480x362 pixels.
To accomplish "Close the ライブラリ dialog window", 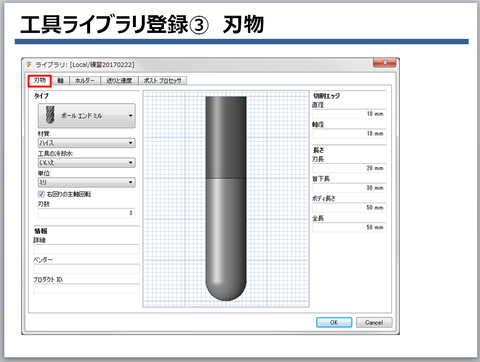I will tap(385, 63).
